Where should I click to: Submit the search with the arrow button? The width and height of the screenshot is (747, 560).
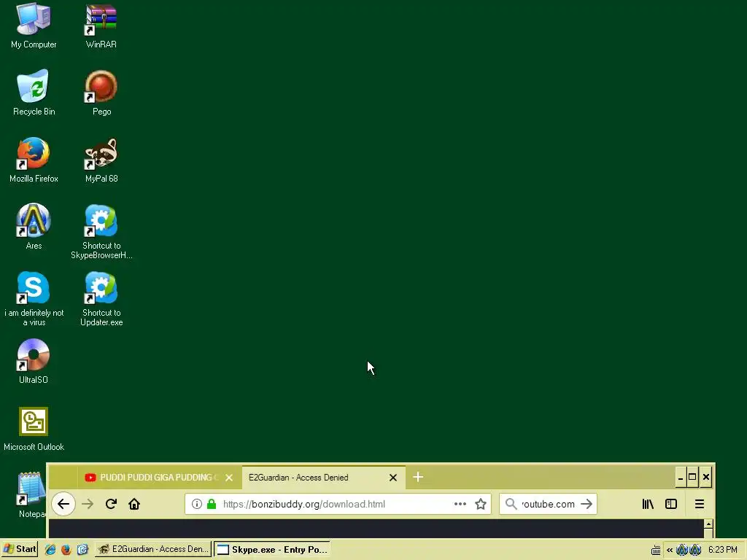[587, 504]
